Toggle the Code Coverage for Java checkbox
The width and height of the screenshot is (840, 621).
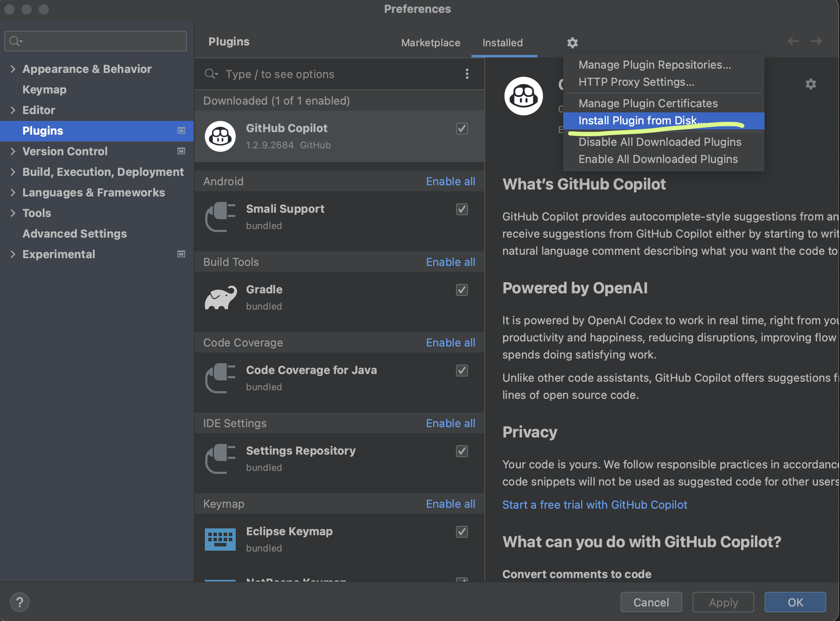pyautogui.click(x=462, y=371)
